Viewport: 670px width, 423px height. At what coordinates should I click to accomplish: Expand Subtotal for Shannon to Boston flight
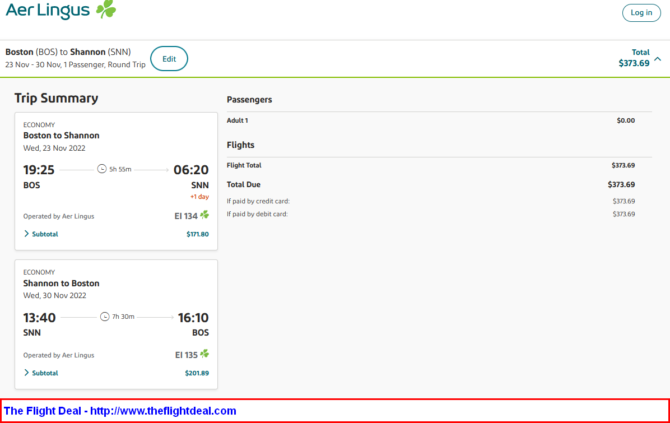pos(41,373)
